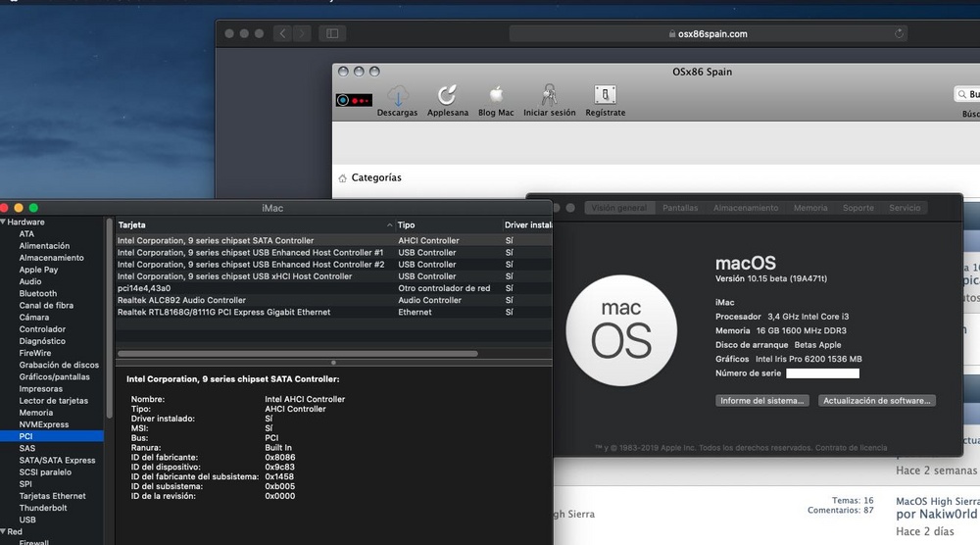Screen dimensions: 980x545
Task: Open Blog Mac apple icon
Action: click(496, 95)
